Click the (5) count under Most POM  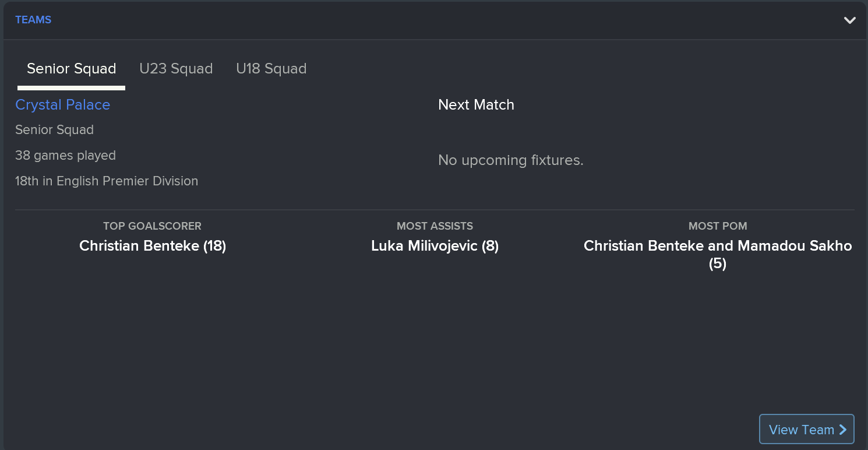[717, 264]
